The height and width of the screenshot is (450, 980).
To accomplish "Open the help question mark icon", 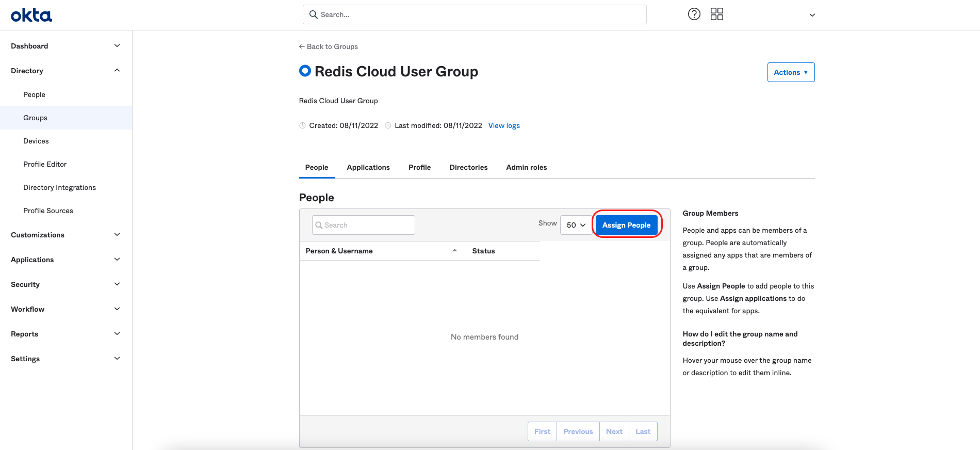I will click(694, 14).
